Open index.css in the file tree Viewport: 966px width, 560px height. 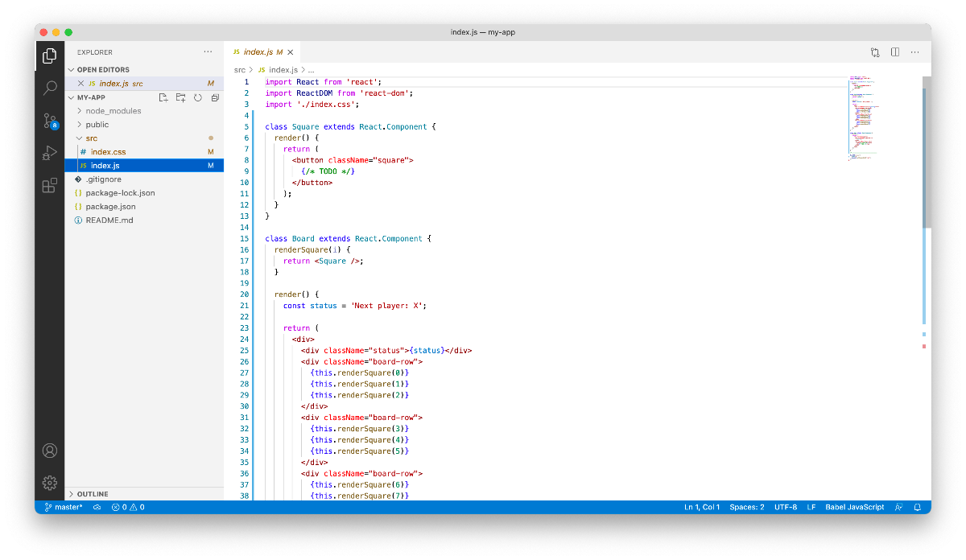click(x=144, y=152)
